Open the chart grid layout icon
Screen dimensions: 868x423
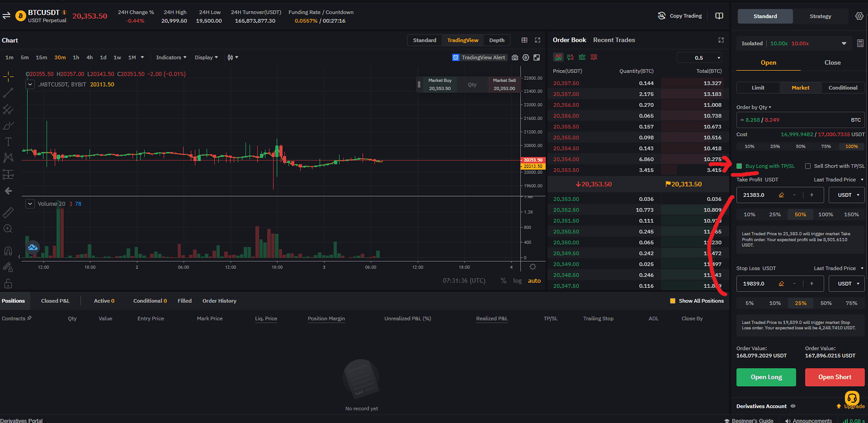pyautogui.click(x=524, y=40)
